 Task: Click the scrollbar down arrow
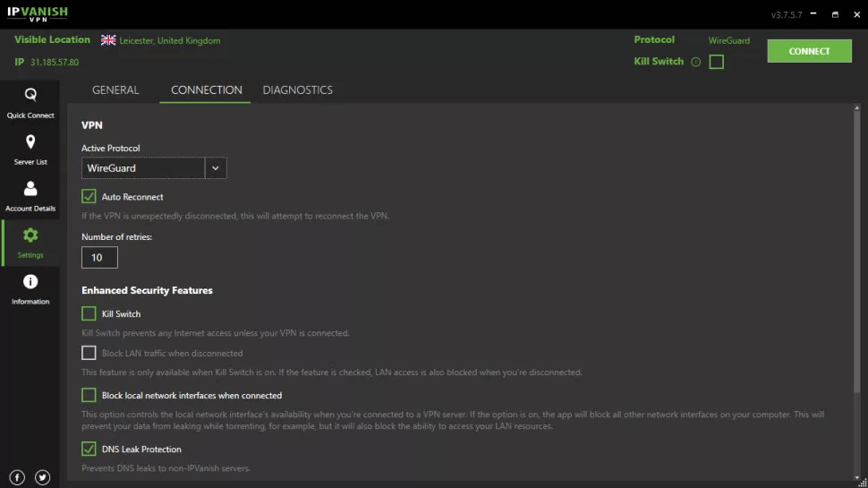[856, 477]
